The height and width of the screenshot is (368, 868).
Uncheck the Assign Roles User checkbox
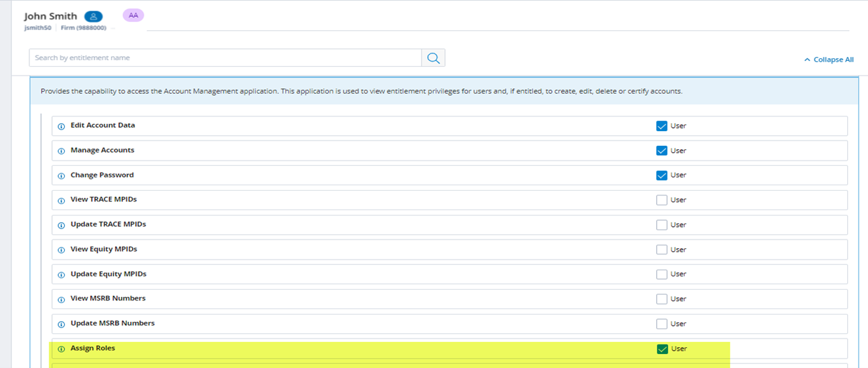[x=662, y=349]
